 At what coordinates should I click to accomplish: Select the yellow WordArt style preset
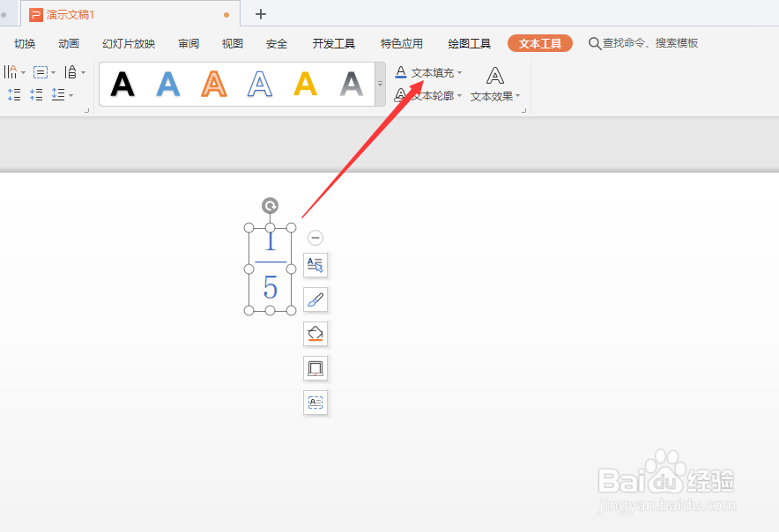click(x=305, y=84)
